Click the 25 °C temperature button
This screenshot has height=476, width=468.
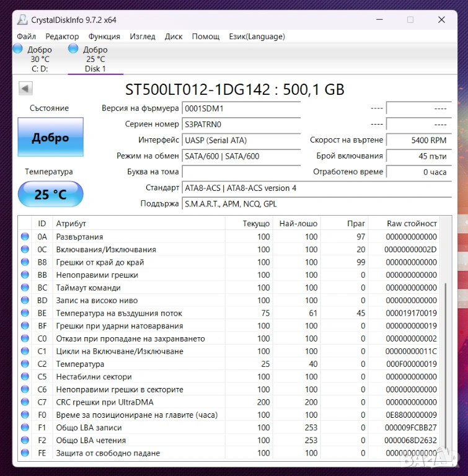50,195
